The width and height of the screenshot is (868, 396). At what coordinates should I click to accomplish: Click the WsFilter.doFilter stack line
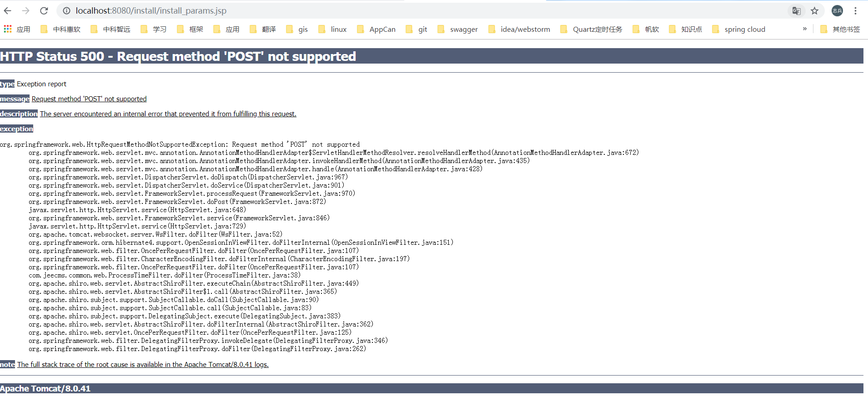tap(156, 234)
